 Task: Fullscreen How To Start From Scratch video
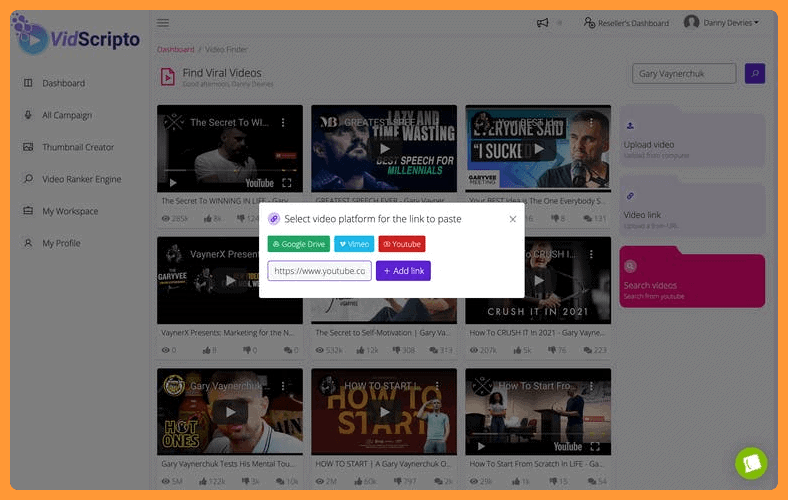(x=595, y=446)
